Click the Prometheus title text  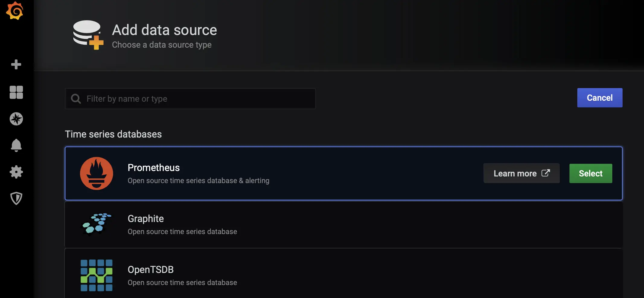[x=154, y=168]
